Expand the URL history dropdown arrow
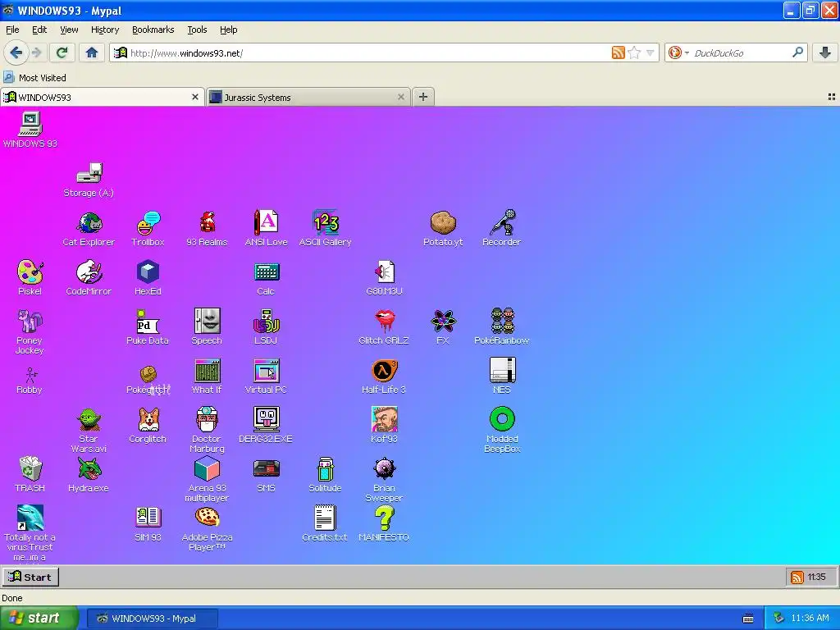The height and width of the screenshot is (630, 840). (x=650, y=52)
